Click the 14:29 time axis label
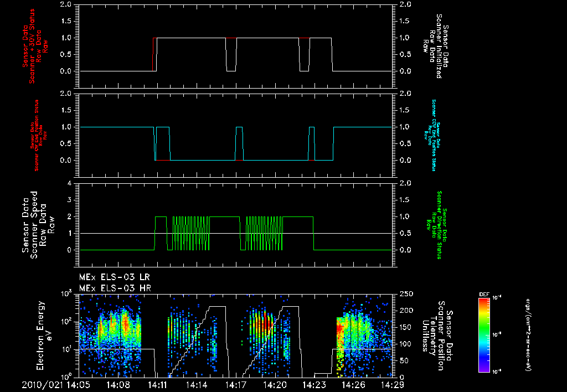Screen dimensions: 567x392 pos(392,385)
